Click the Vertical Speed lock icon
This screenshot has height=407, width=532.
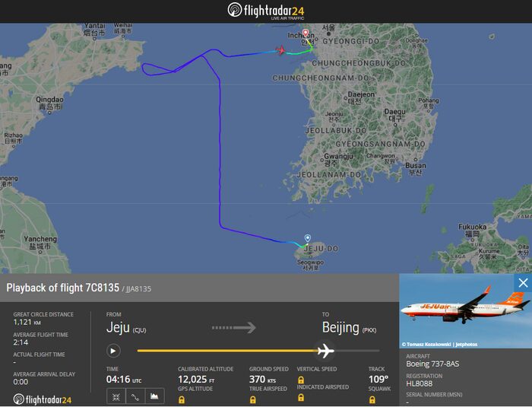pos(301,380)
